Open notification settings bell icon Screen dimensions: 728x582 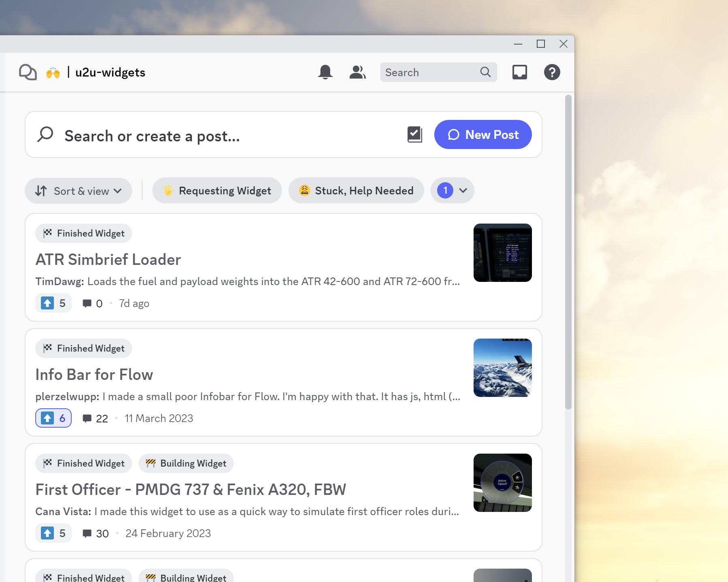click(325, 72)
